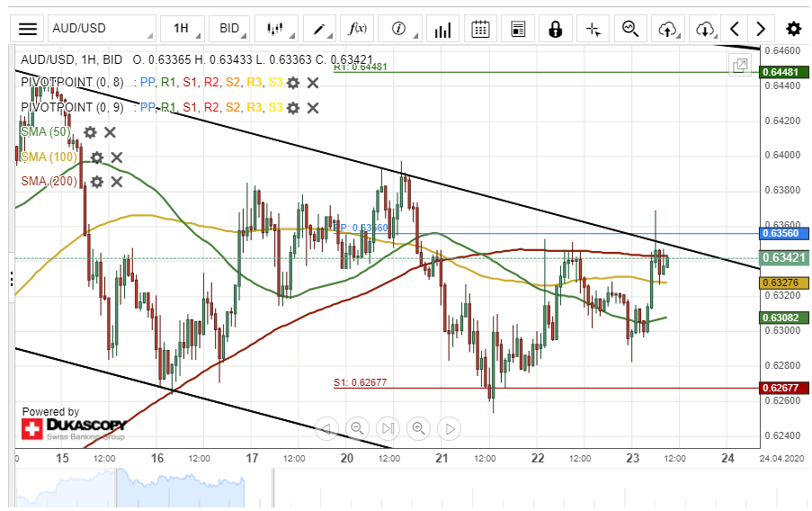Jump to latest bar with skip-to-end button
The width and height of the screenshot is (812, 511).
[x=388, y=428]
